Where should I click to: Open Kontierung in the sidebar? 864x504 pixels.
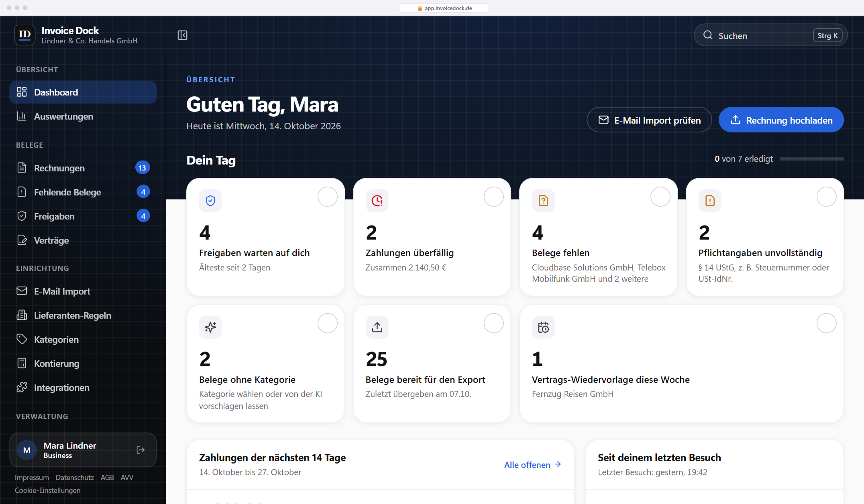[x=83, y=363]
